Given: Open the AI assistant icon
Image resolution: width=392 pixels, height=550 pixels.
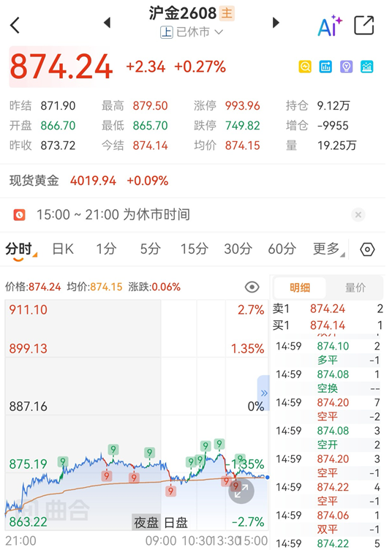Looking at the screenshot, I should [x=330, y=26].
